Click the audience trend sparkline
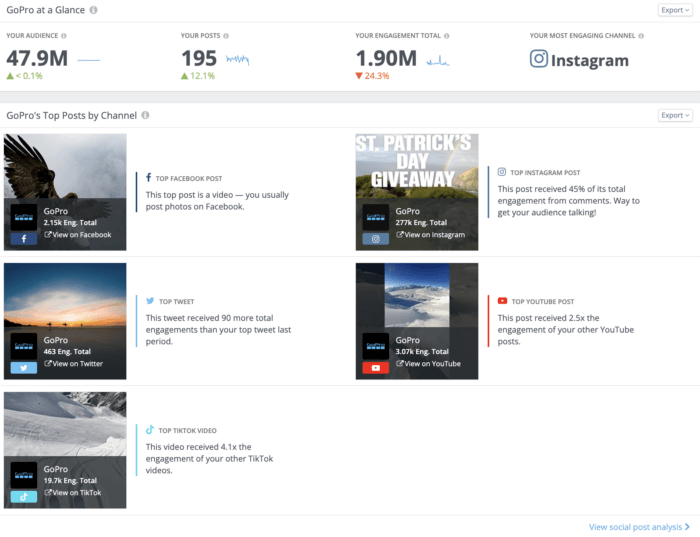700x537 pixels. tap(89, 60)
